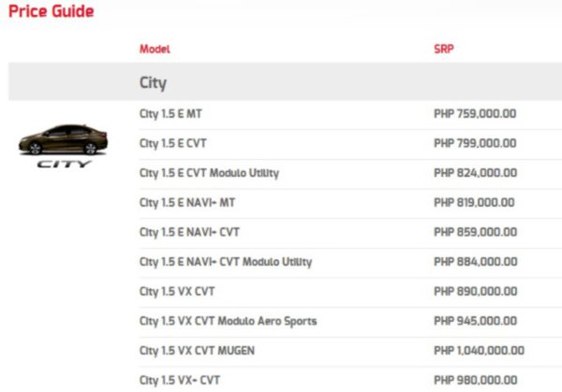Click the PHP 945,000.00 price
Viewport: 562px width, 392px height.
point(475,321)
